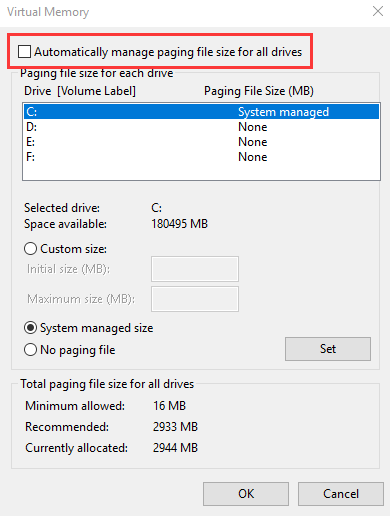Confirm with the OK button
This screenshot has width=390, height=516.
246,494
